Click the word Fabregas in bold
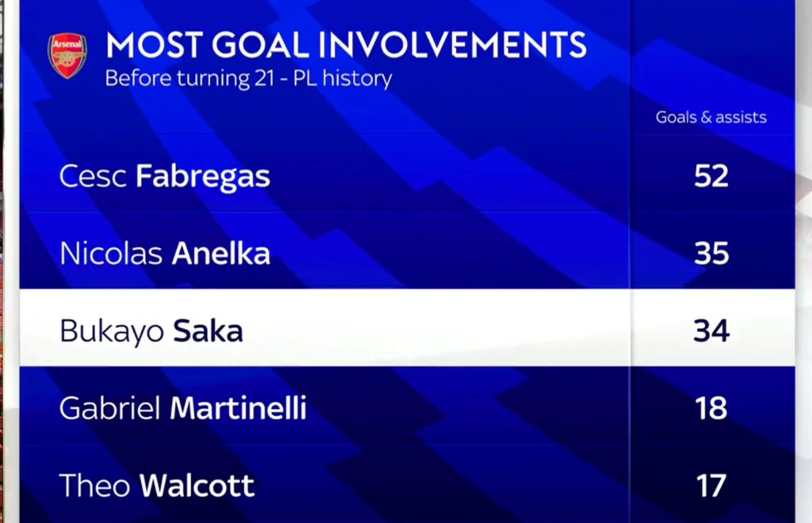The image size is (812, 523). click(x=203, y=177)
